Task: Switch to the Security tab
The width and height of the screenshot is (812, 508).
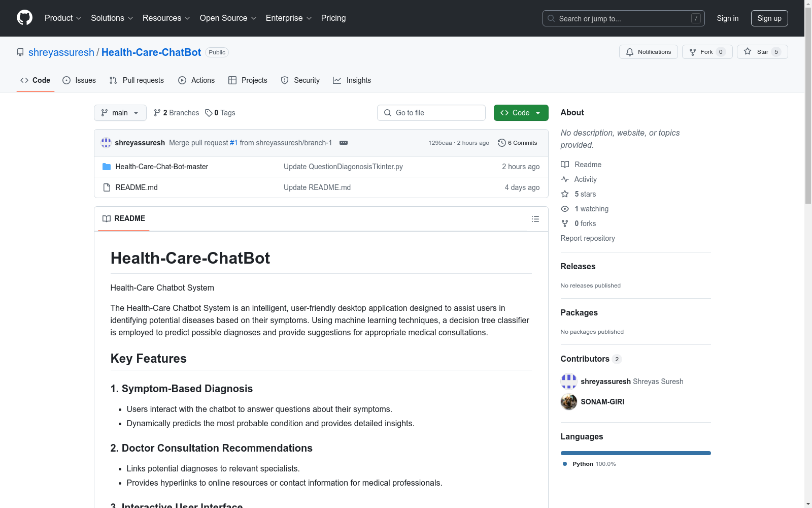Action: (300, 80)
